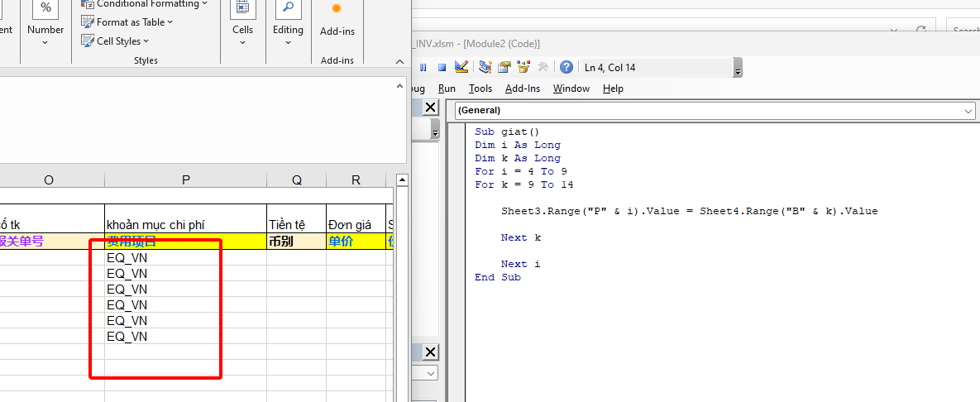Click the Format as Table icon
The height and width of the screenshot is (402, 980).
pyautogui.click(x=88, y=22)
